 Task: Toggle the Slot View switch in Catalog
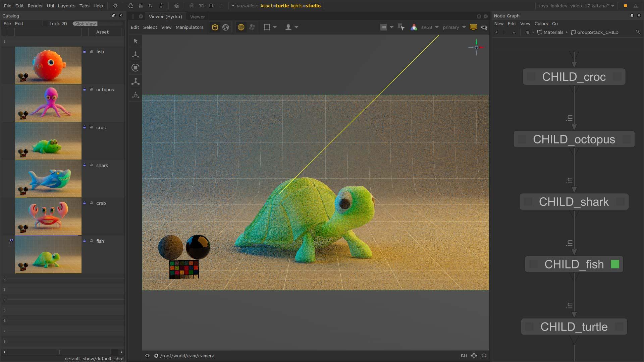[x=85, y=24]
